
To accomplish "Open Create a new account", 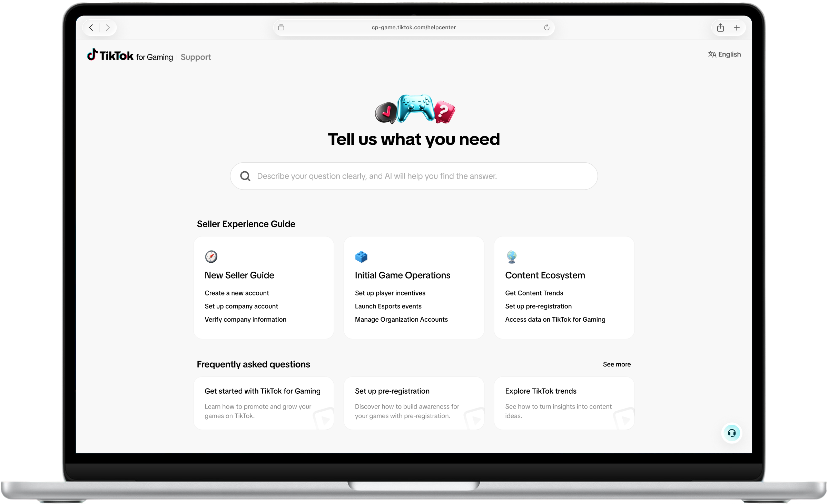I will (237, 293).
